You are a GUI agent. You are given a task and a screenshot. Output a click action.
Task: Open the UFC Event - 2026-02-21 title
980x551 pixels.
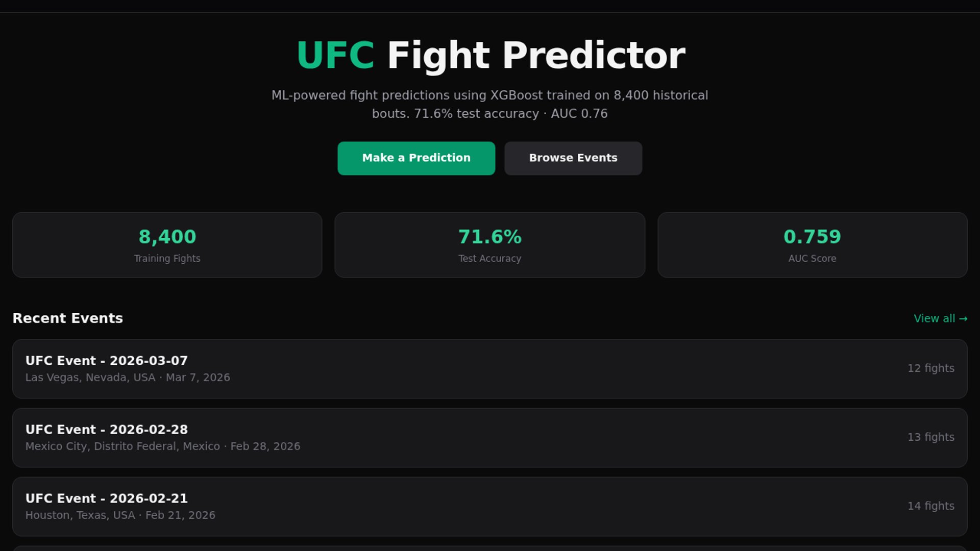tap(107, 498)
